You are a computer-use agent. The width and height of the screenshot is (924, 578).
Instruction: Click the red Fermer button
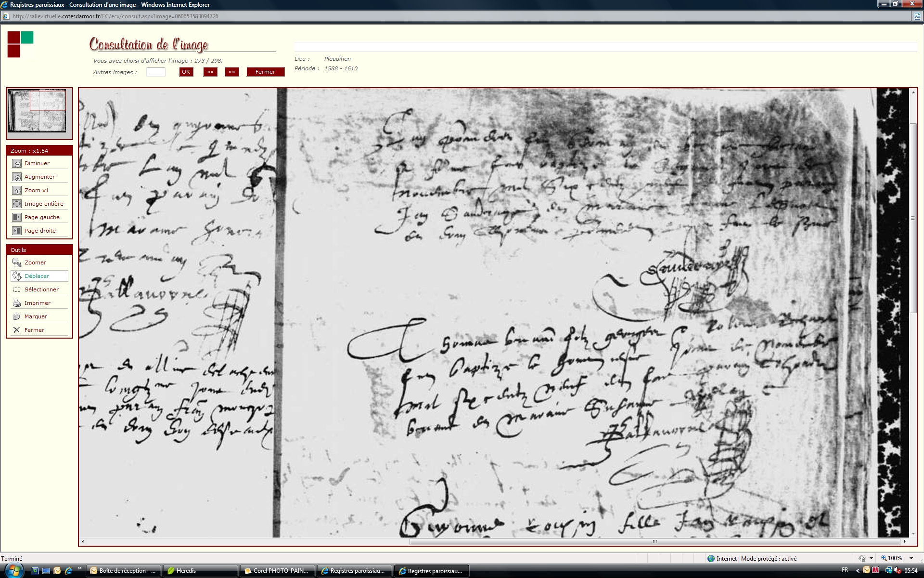point(265,72)
